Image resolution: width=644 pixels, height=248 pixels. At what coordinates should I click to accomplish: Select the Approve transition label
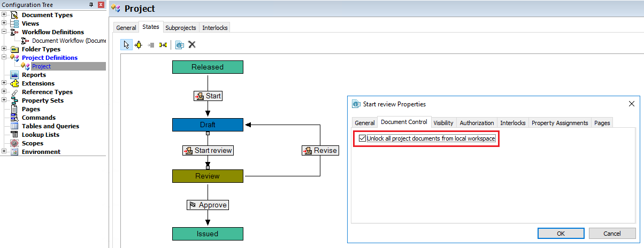(x=208, y=205)
